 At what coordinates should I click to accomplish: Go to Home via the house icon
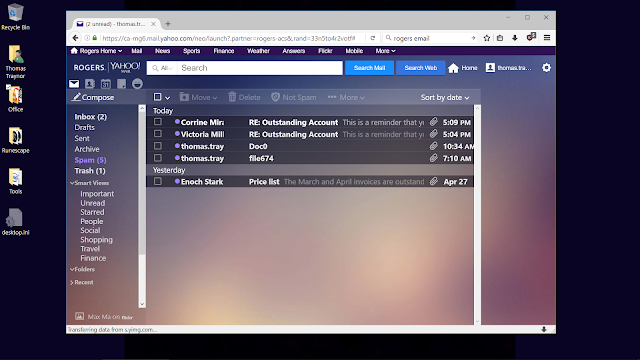pos(453,68)
